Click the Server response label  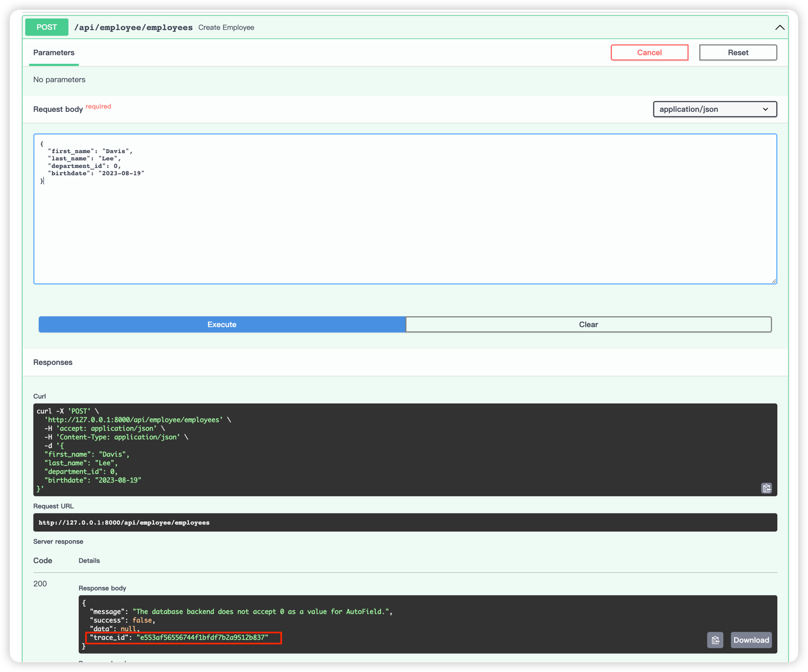click(58, 541)
